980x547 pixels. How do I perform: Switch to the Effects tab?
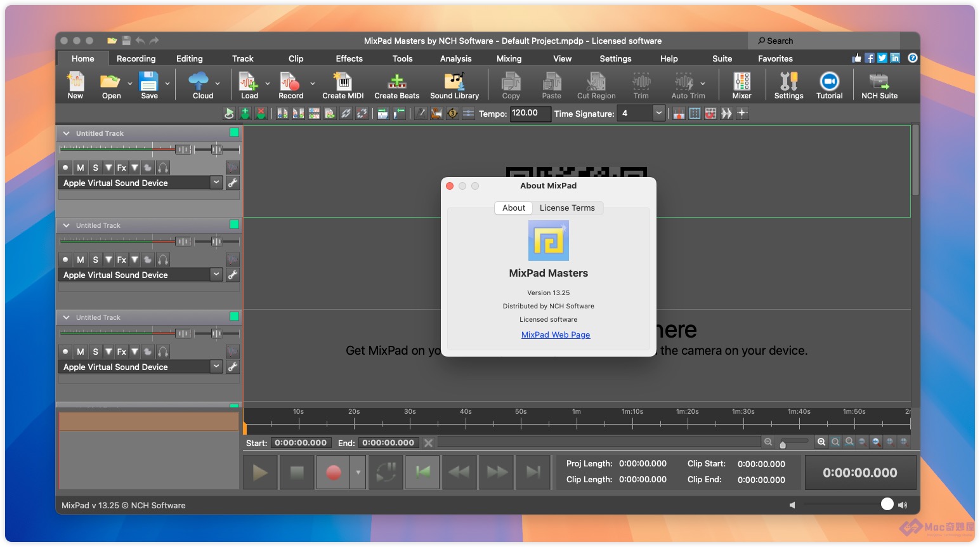[x=350, y=58]
